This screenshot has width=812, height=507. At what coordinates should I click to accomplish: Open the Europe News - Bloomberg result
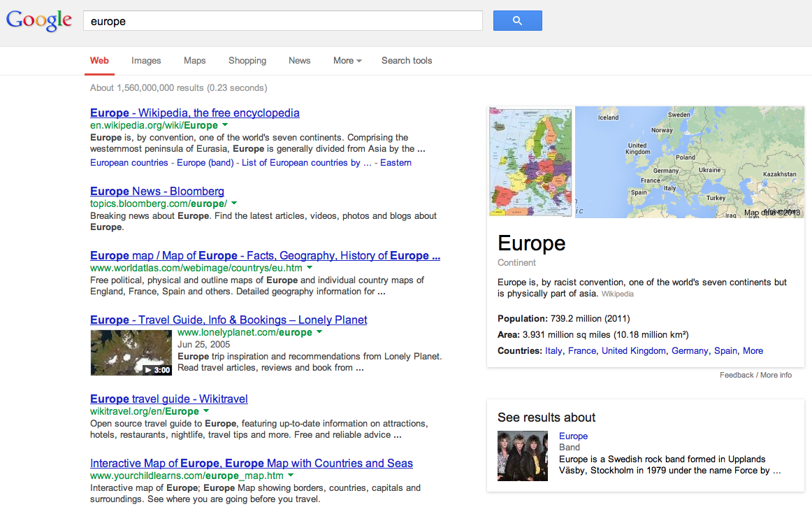157,192
